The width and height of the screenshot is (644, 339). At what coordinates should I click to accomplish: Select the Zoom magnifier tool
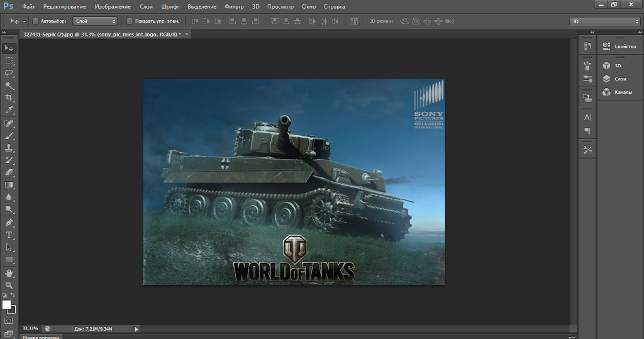pos(9,285)
